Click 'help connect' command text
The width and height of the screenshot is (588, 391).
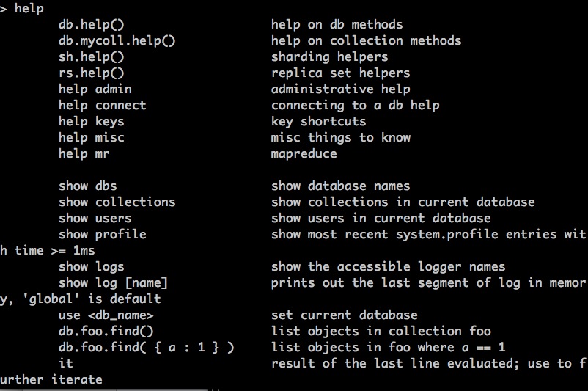(x=103, y=105)
